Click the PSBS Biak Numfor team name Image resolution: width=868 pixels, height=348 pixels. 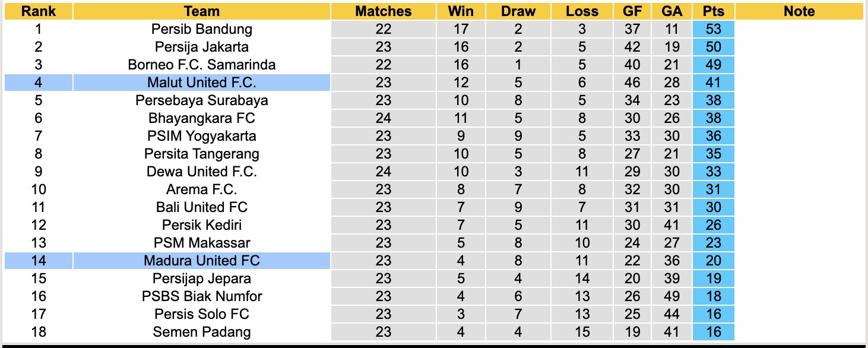pos(201,296)
